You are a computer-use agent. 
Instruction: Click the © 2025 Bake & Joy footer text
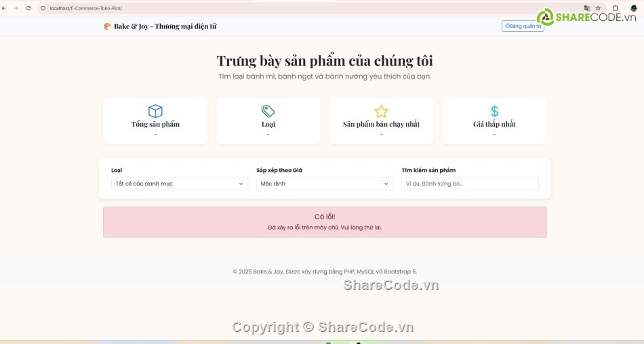[325, 272]
